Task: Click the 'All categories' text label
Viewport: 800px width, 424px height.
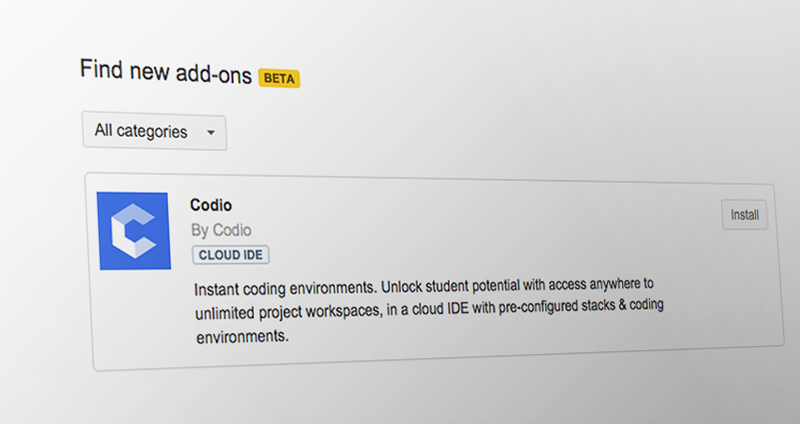Action: (140, 131)
